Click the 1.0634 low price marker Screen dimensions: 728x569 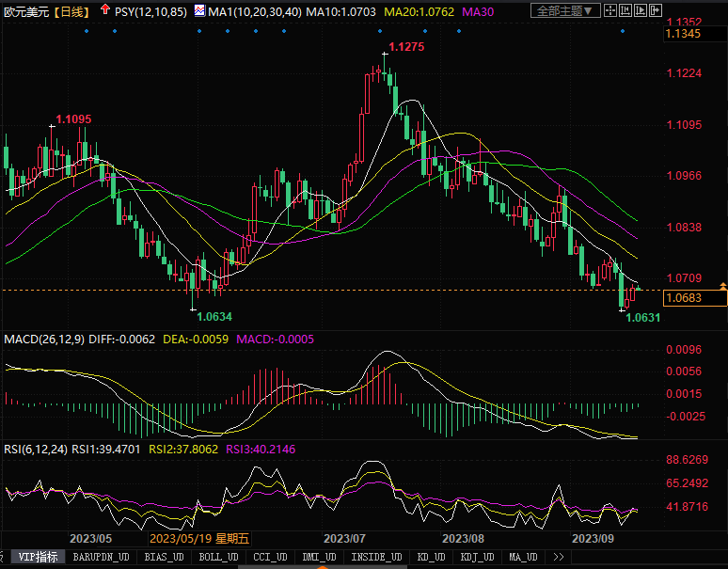click(x=215, y=316)
